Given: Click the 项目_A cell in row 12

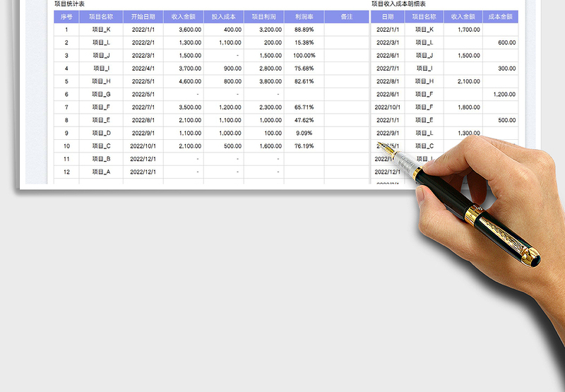Looking at the screenshot, I should click(102, 172).
